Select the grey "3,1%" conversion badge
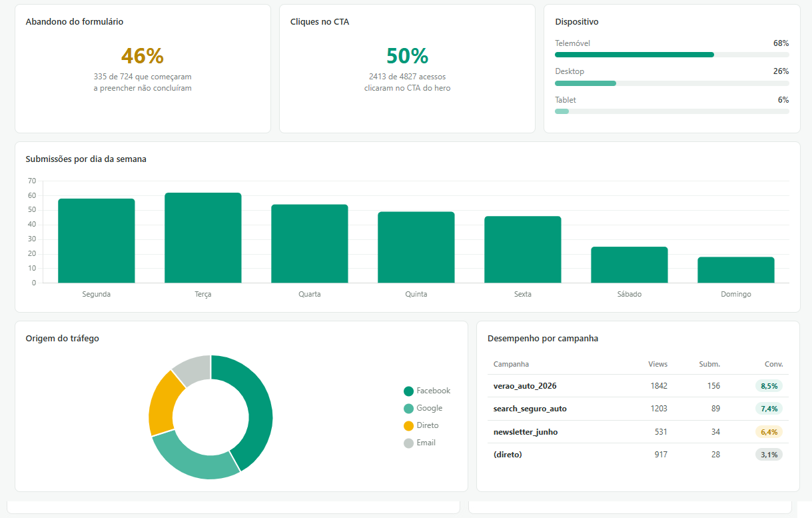This screenshot has height=518, width=812. coord(769,455)
